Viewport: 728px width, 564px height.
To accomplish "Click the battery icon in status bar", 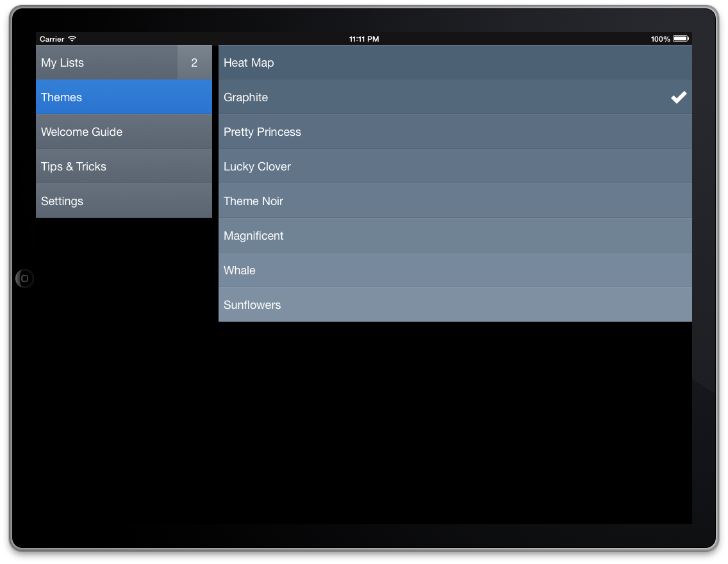I will click(x=681, y=39).
